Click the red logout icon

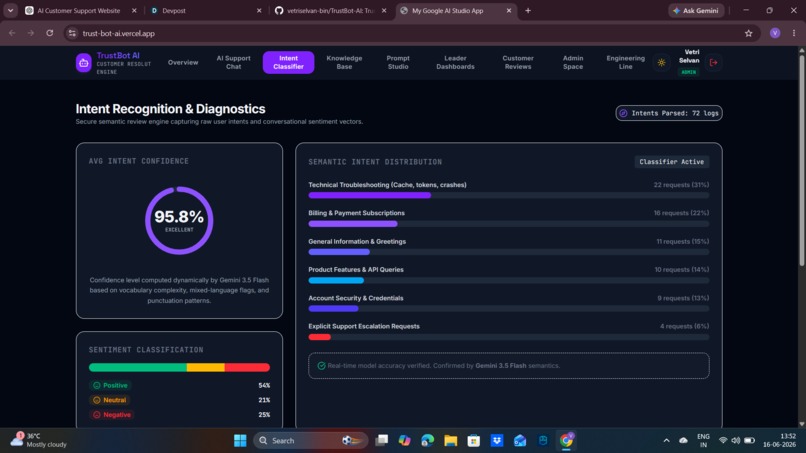(x=713, y=63)
